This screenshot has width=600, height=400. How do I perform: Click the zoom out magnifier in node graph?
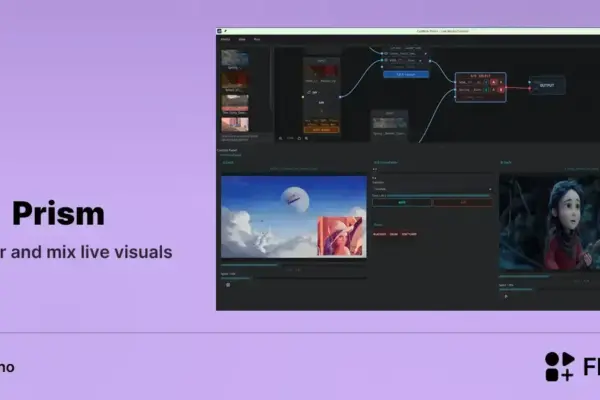280,138
